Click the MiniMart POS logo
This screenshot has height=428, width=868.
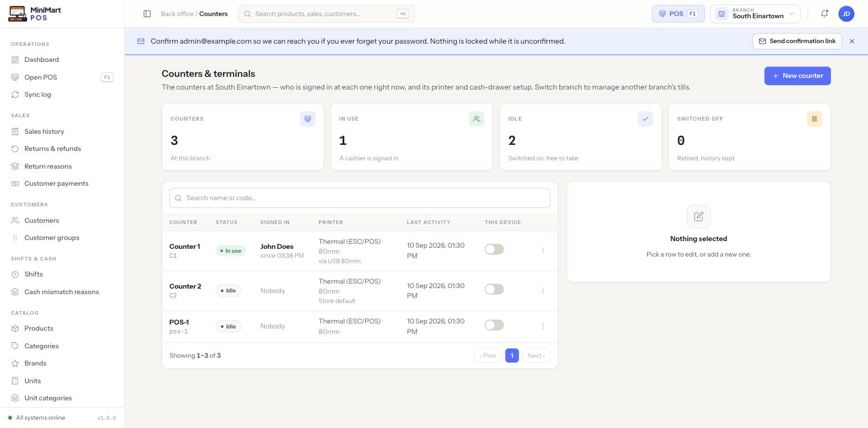point(35,14)
